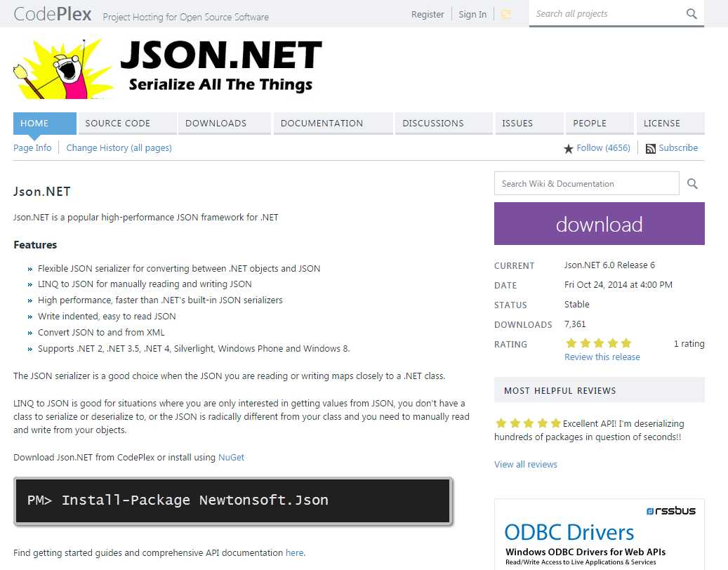Viewport: 728px width, 570px height.
Task: Open View all reviews link
Action: (526, 464)
